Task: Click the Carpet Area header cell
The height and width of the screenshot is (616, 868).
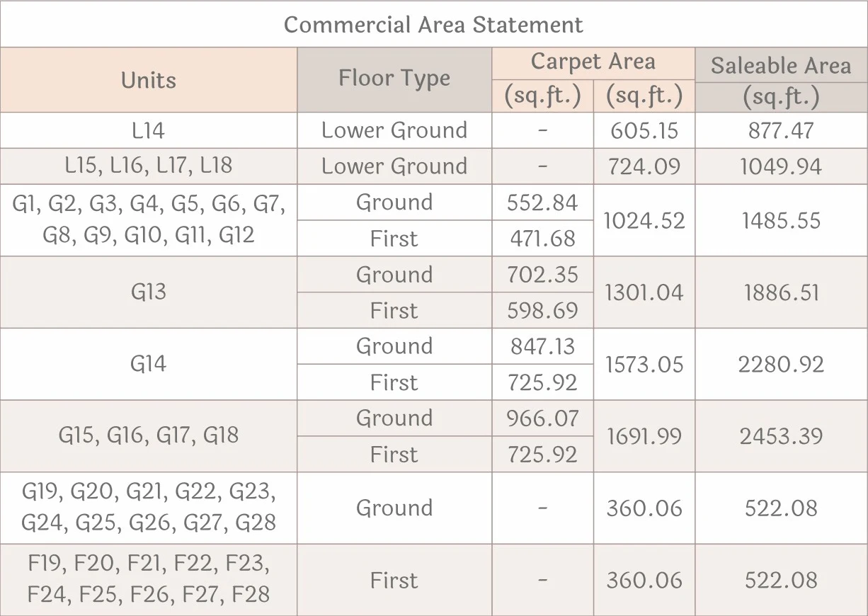Action: [x=593, y=62]
